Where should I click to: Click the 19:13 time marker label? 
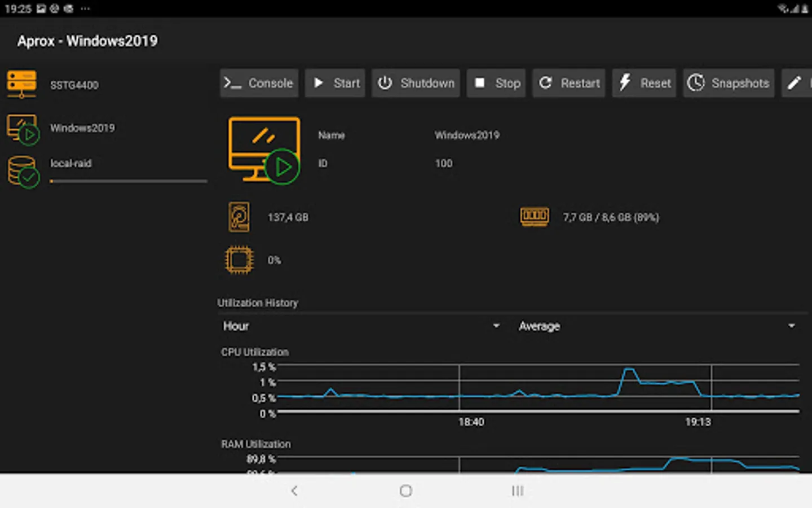click(698, 422)
